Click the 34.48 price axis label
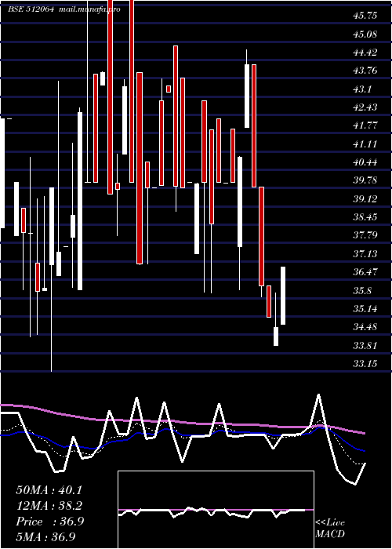Image resolution: width=392 pixels, height=549 pixels. pos(365,327)
